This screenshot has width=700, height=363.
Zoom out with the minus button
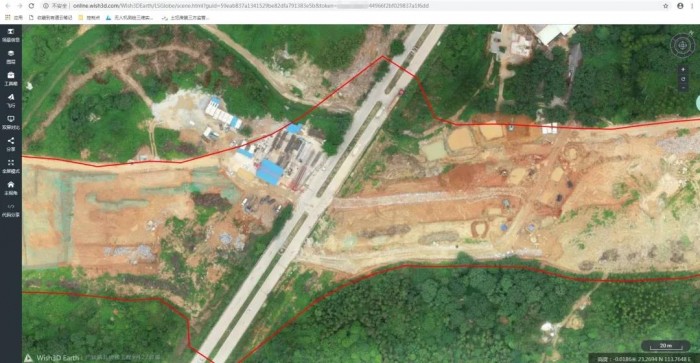tap(683, 88)
